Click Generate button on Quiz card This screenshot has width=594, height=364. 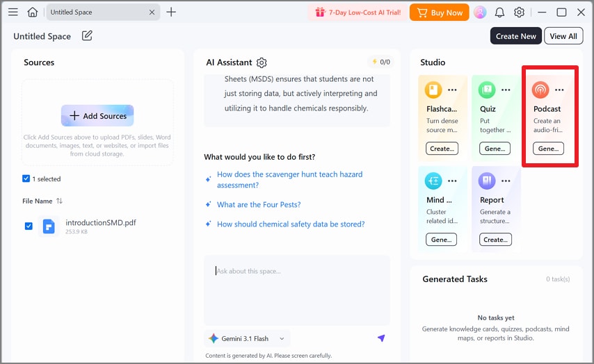tap(495, 149)
